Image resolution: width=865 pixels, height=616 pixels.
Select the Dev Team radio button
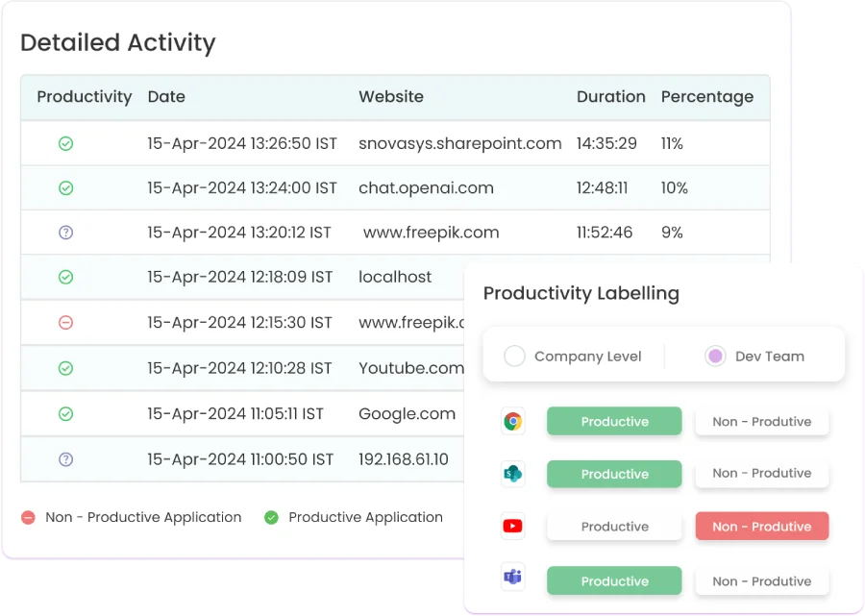(715, 357)
